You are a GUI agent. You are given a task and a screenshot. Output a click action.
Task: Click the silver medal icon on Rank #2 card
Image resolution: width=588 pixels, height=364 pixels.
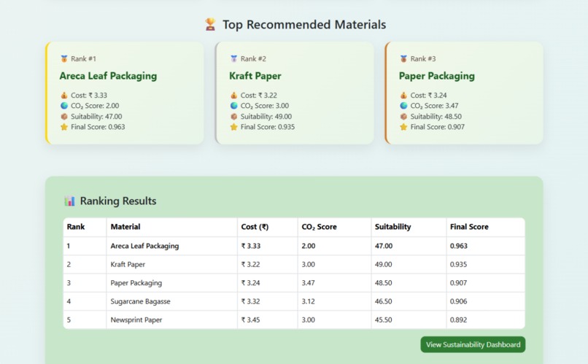coord(233,59)
